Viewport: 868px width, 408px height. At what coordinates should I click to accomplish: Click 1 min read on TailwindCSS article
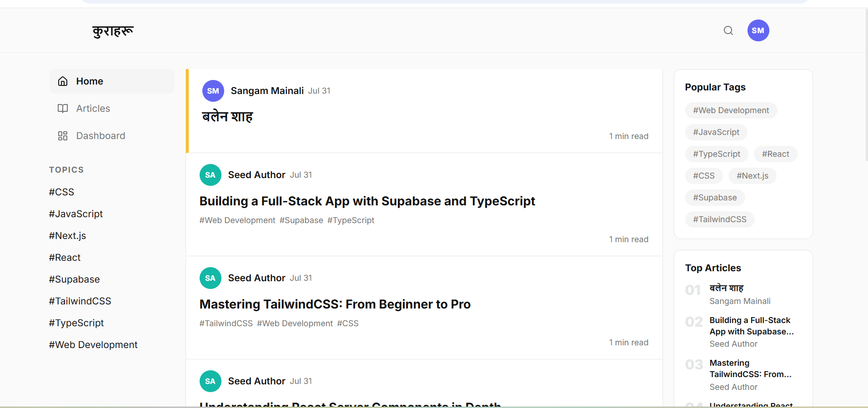coord(629,343)
